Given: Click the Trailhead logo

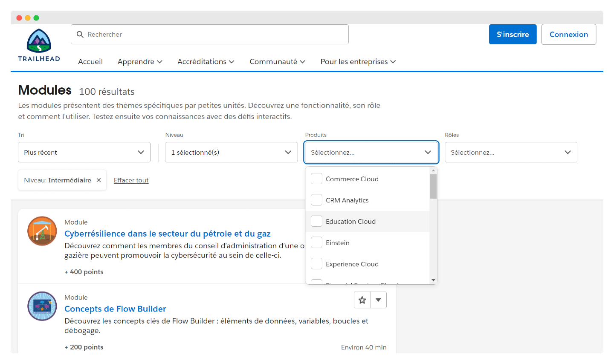Looking at the screenshot, I should click(39, 45).
